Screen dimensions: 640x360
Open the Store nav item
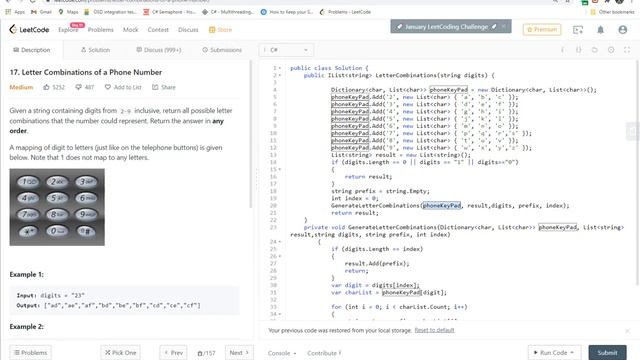220,30
